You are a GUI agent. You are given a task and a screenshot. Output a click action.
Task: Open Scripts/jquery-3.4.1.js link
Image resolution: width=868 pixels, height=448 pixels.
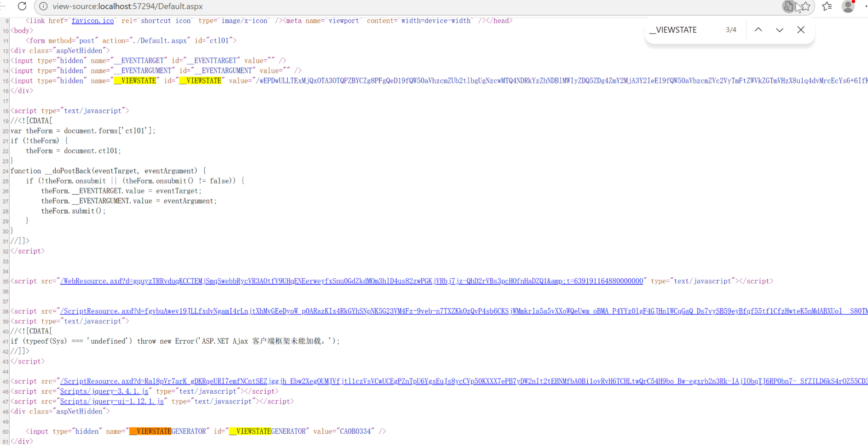[104, 391]
